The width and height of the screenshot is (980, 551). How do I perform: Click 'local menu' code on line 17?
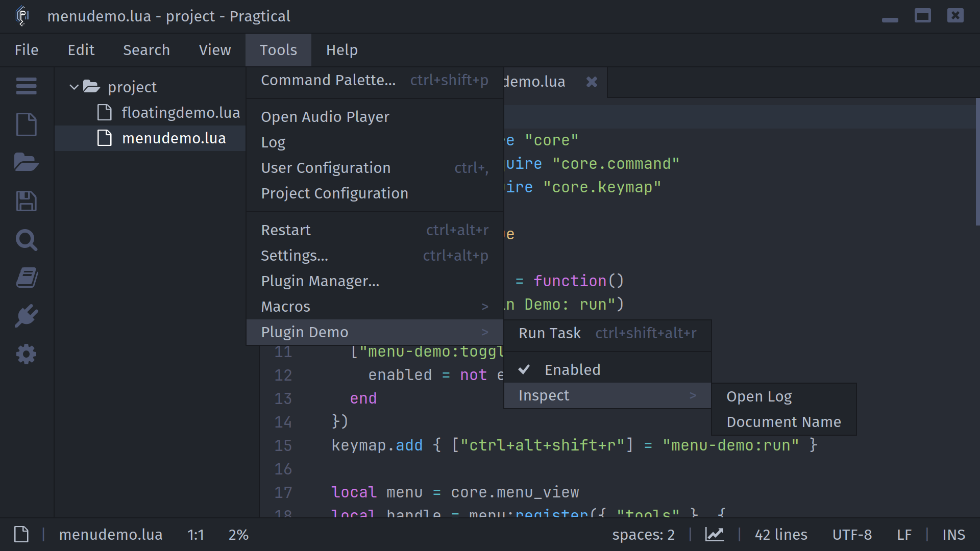tap(377, 492)
